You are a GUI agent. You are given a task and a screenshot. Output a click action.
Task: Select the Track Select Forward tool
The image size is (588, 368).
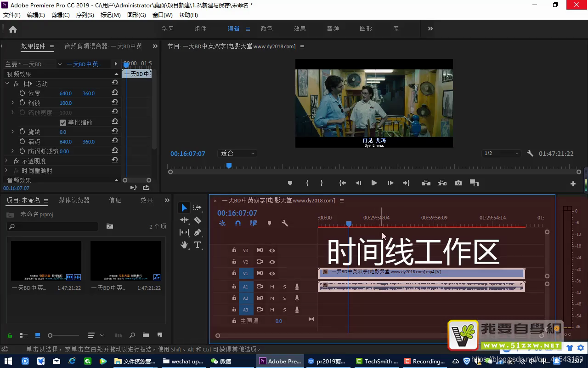[198, 208]
